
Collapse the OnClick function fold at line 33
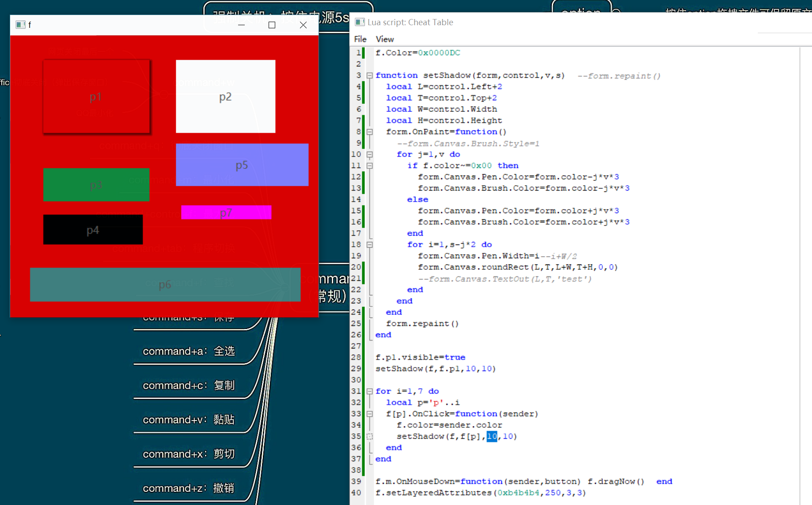click(370, 414)
